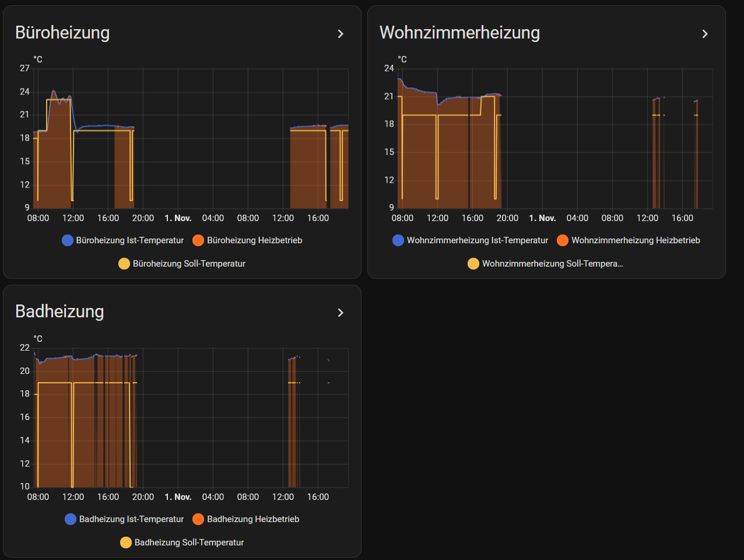Image resolution: width=744 pixels, height=560 pixels.
Task: Expand Badheizung card chevron arrow
Action: coord(341,313)
